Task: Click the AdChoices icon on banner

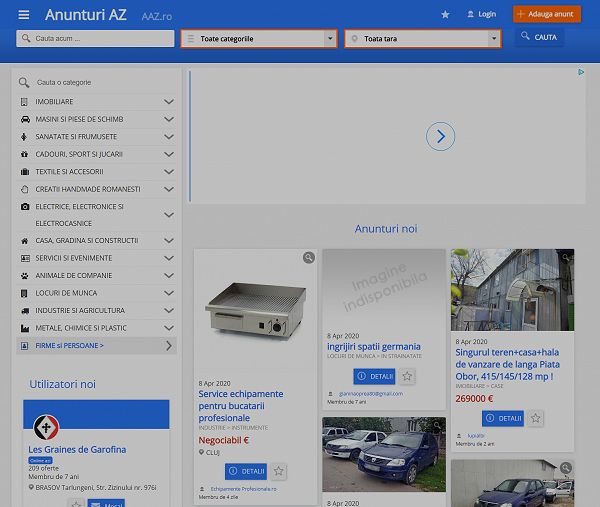Action: 581,73
